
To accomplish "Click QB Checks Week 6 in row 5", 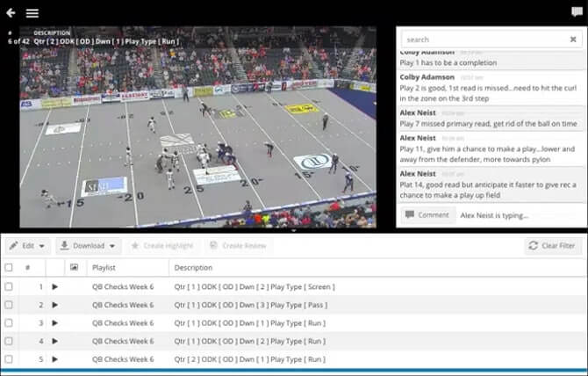I will [x=123, y=359].
